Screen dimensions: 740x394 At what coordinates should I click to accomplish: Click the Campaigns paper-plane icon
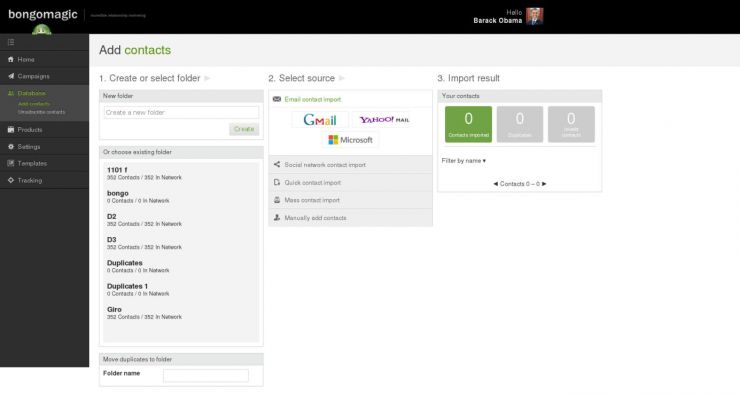click(x=11, y=76)
